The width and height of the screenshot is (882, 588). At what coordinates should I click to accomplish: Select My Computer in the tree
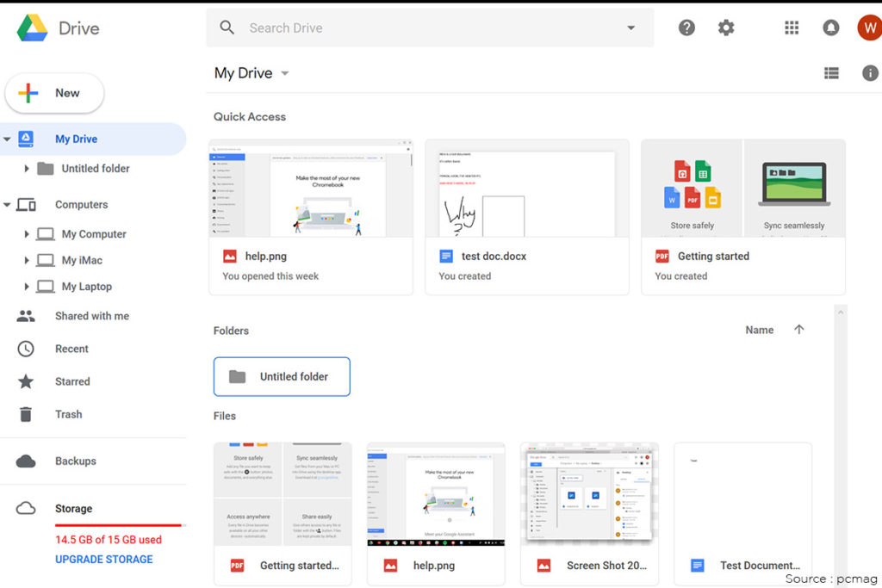(x=94, y=234)
